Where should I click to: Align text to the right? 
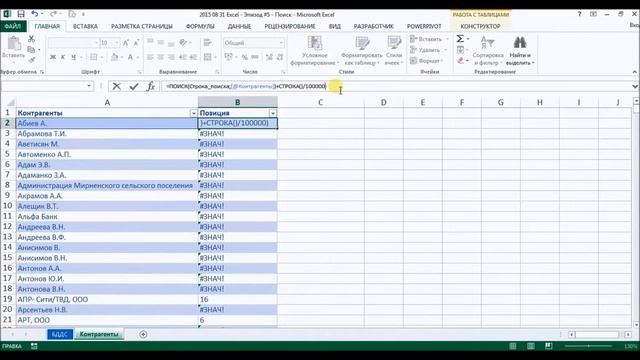tap(171, 57)
